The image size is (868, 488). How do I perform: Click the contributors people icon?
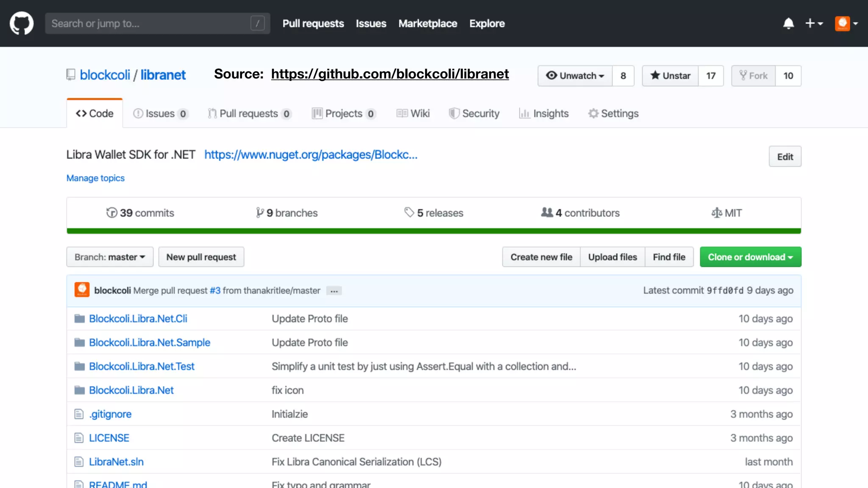point(547,213)
